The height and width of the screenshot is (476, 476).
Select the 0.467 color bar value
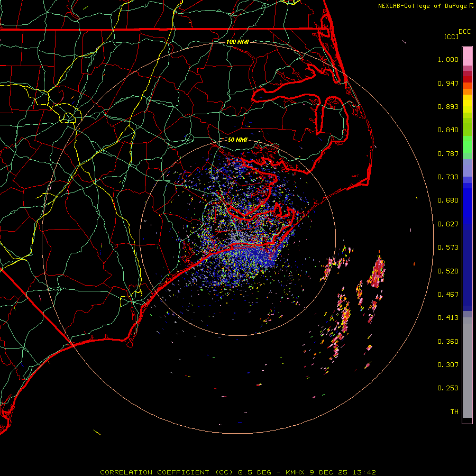pos(448,295)
